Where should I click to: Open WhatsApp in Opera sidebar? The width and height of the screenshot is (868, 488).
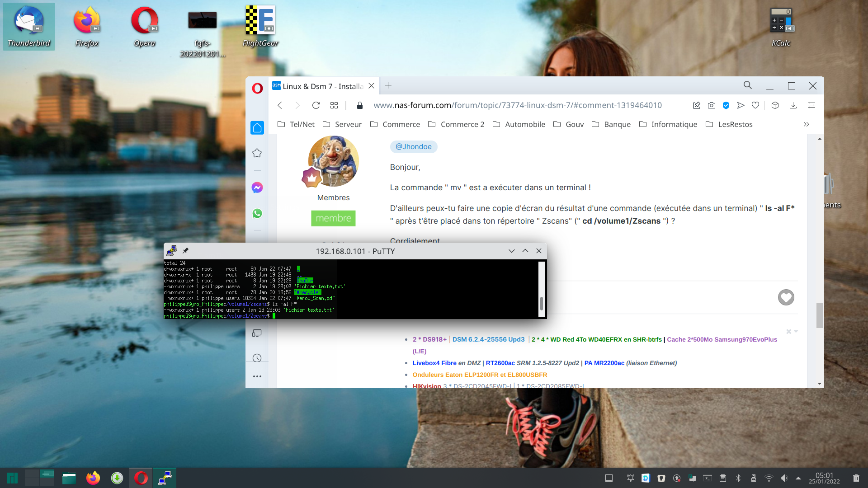click(257, 213)
